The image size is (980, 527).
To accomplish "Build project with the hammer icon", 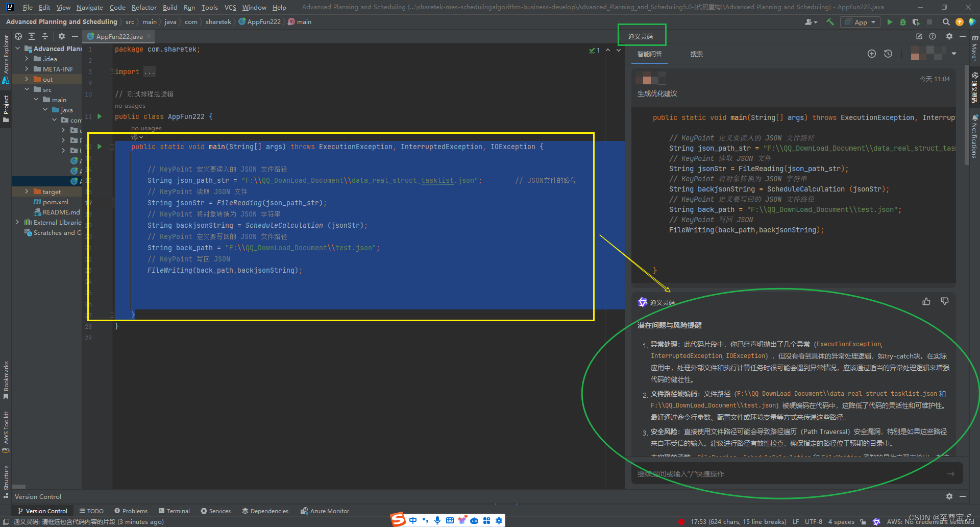I will coord(830,22).
